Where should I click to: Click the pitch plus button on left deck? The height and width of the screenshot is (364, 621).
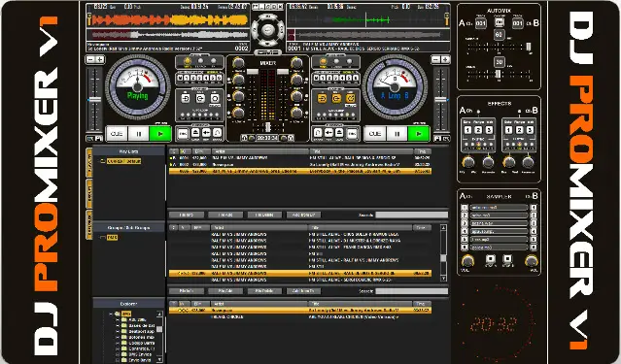[x=100, y=60]
